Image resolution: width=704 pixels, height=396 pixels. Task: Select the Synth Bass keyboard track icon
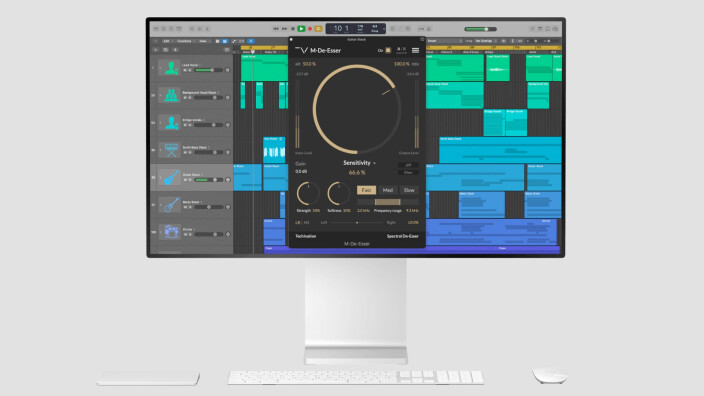click(171, 150)
